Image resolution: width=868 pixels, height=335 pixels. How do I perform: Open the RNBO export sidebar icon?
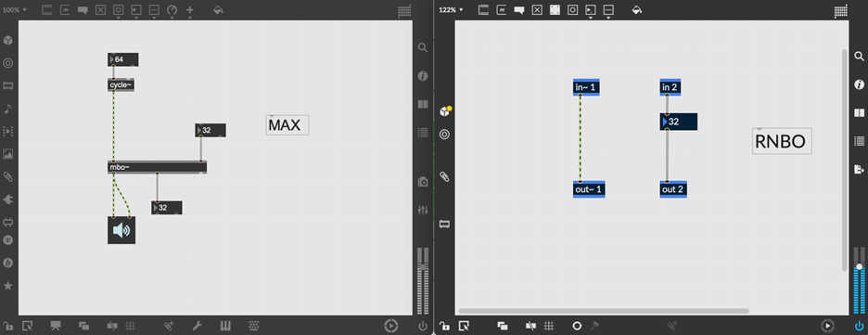pyautogui.click(x=859, y=170)
